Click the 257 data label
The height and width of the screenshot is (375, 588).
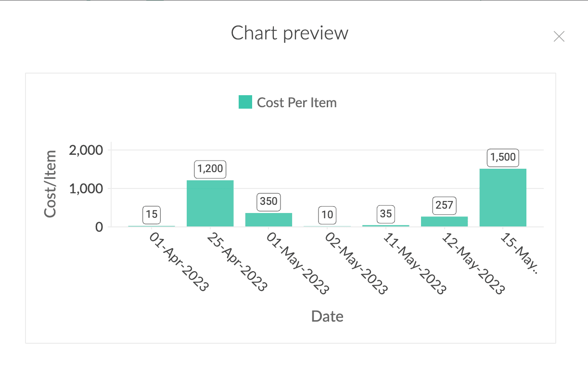point(444,205)
